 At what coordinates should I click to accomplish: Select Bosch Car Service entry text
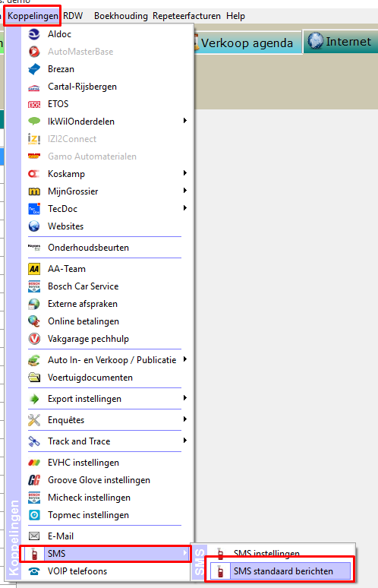click(83, 286)
